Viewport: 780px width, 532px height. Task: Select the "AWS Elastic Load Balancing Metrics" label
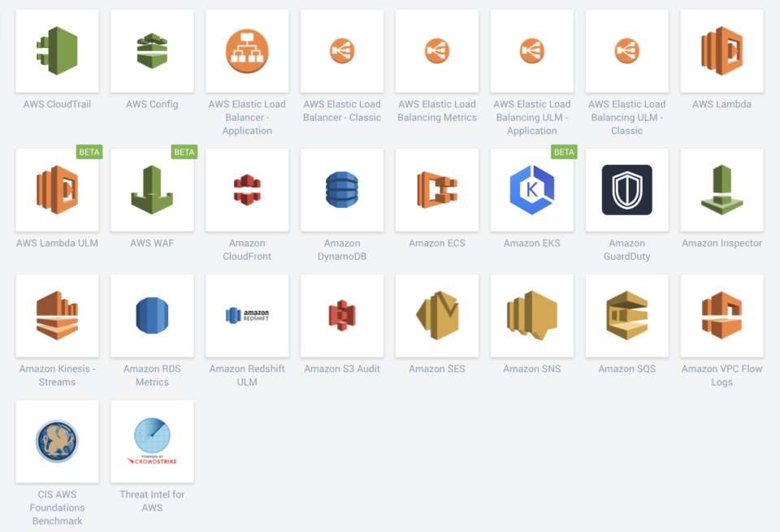(x=437, y=111)
